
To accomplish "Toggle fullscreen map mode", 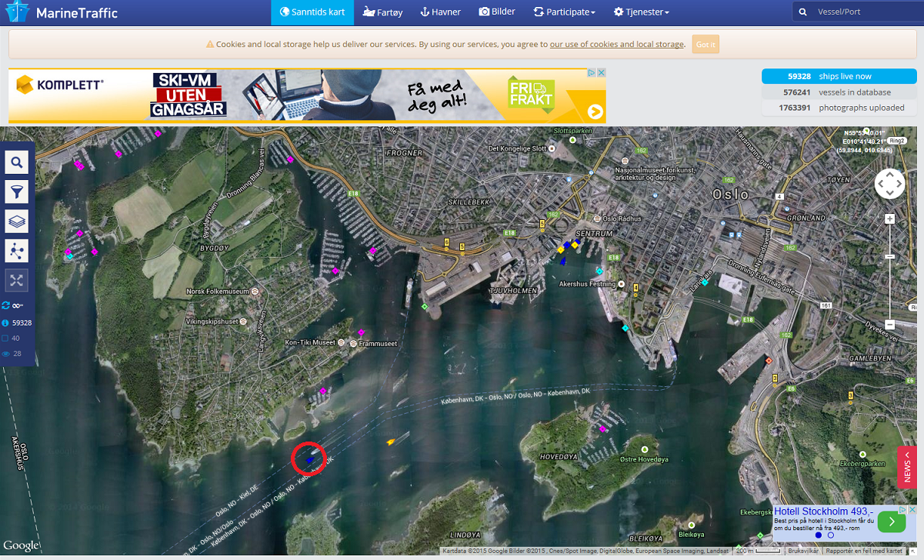I will click(17, 281).
